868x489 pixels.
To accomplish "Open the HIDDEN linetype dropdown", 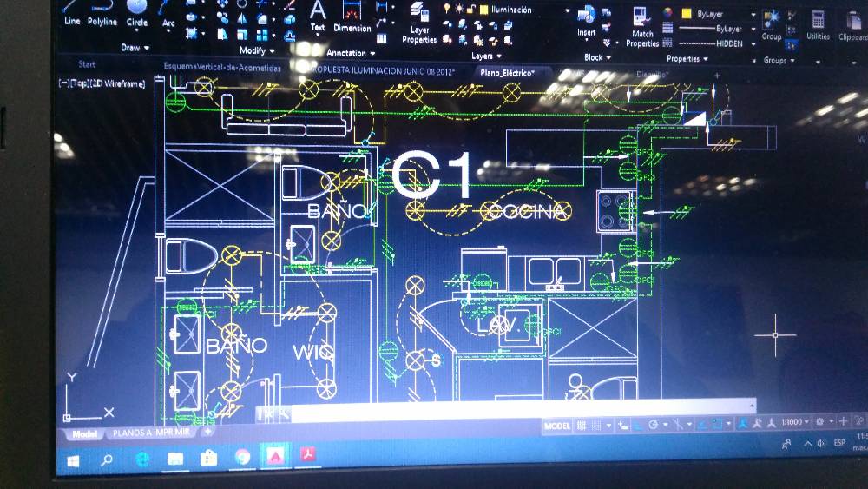I will 753,43.
